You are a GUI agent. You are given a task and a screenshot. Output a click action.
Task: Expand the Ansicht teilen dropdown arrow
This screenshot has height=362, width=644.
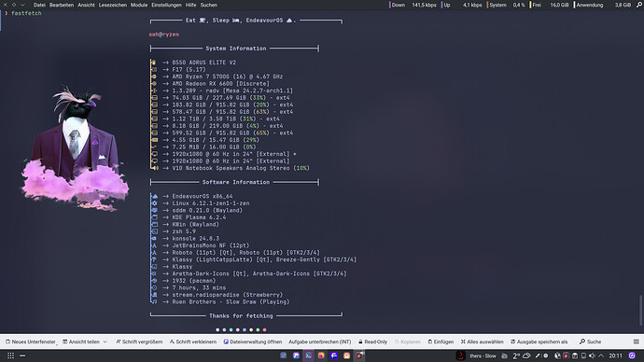pyautogui.click(x=105, y=341)
